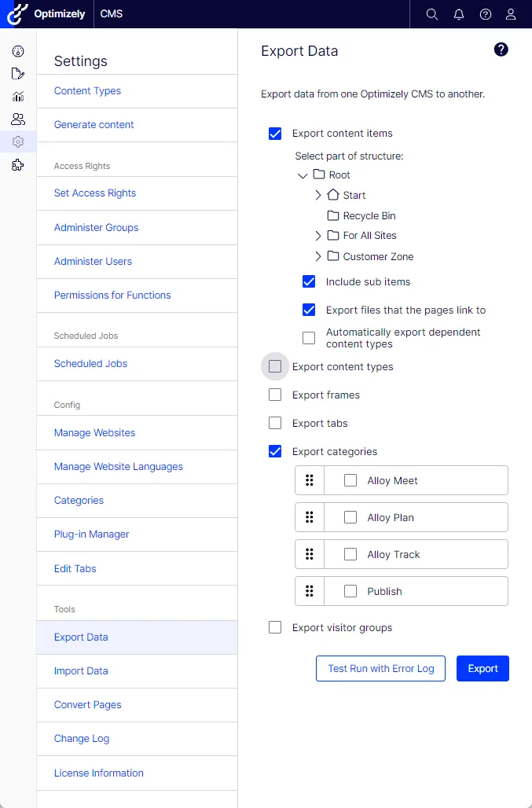532x808 pixels.
Task: Click the For All Sites folder icon
Action: click(333, 236)
